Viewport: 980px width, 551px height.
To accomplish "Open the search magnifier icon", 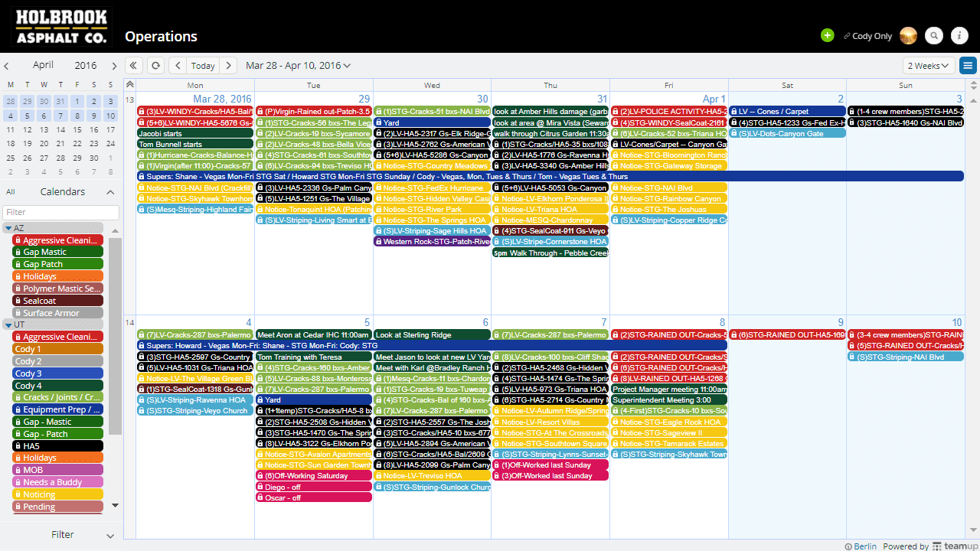I will (x=933, y=35).
